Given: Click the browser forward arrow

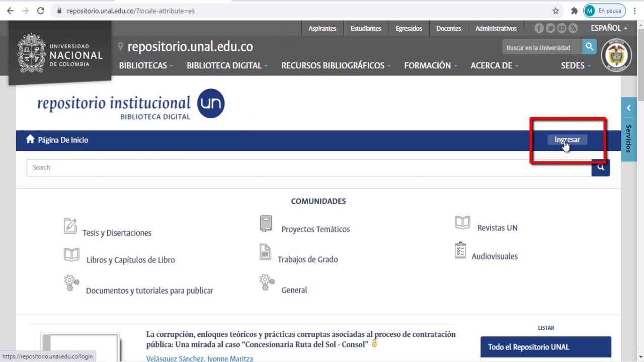Looking at the screenshot, I should tap(25, 11).
